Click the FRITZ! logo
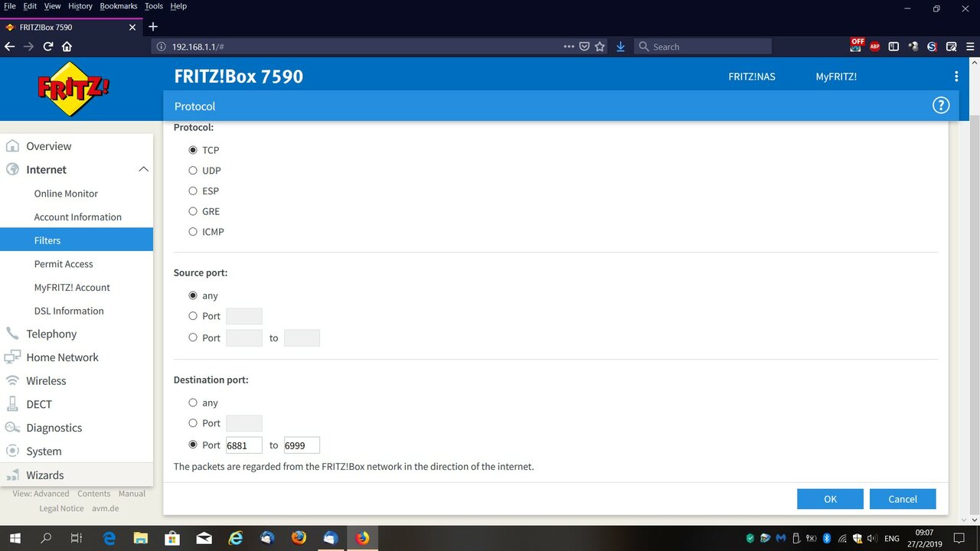 [x=73, y=89]
